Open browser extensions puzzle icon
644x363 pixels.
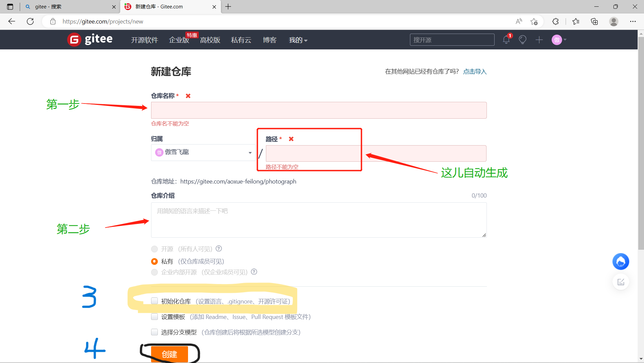pos(556,22)
